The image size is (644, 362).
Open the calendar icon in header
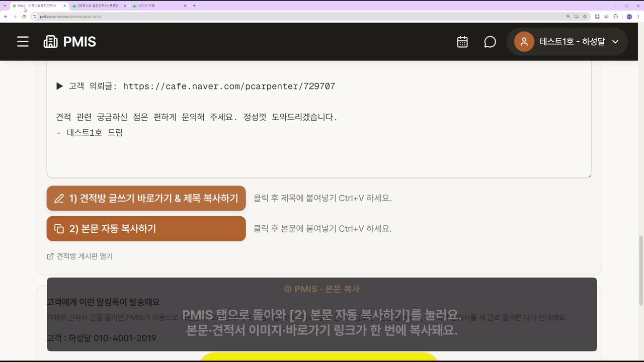[462, 42]
